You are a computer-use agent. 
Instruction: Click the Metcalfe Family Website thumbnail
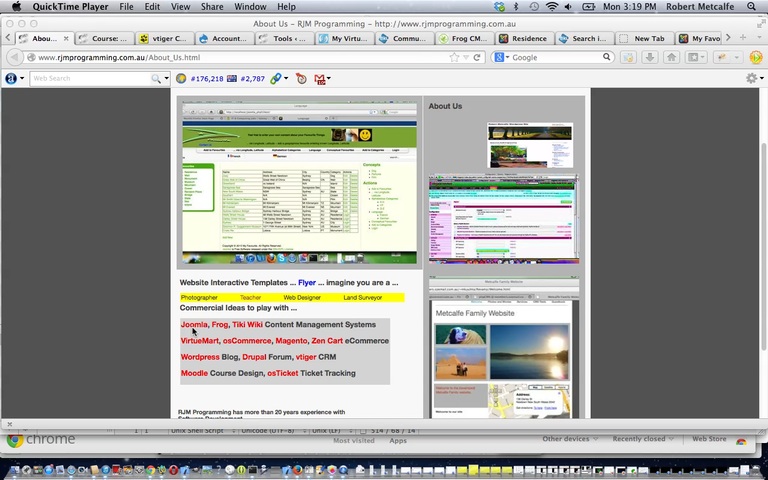pos(504,347)
